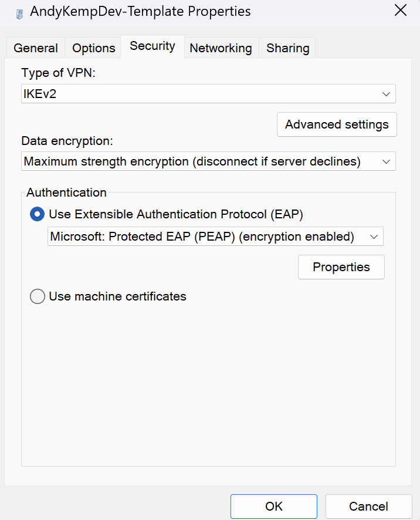Click the IKEv2 value in Type of VPN box
This screenshot has height=520, width=420.
pyautogui.click(x=40, y=94)
